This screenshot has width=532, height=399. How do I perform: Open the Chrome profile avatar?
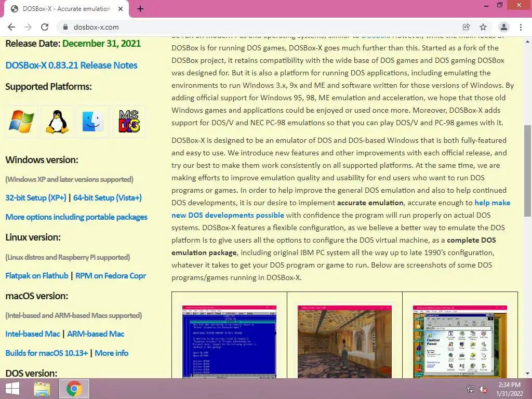coord(504,27)
